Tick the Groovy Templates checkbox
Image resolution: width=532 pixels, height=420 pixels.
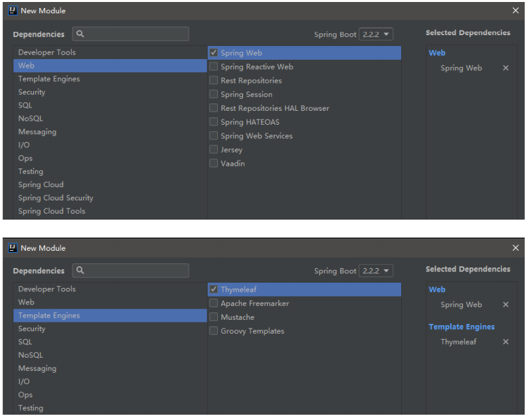[213, 330]
